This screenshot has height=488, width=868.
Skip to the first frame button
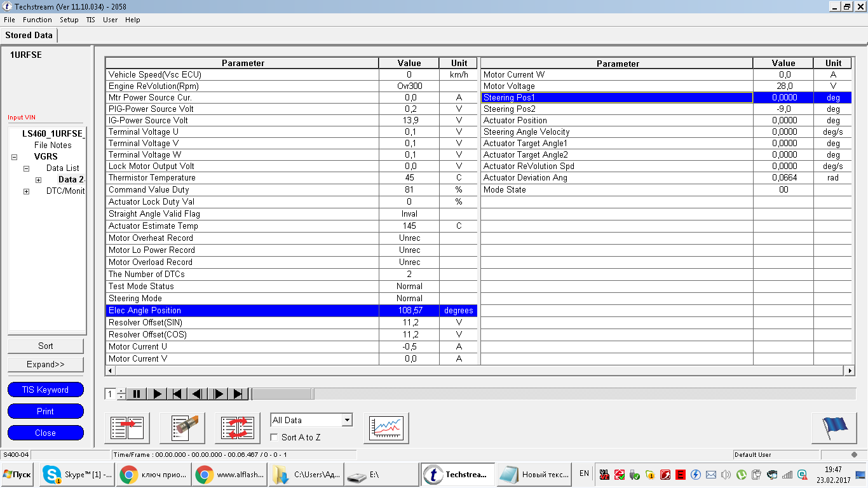(x=177, y=394)
